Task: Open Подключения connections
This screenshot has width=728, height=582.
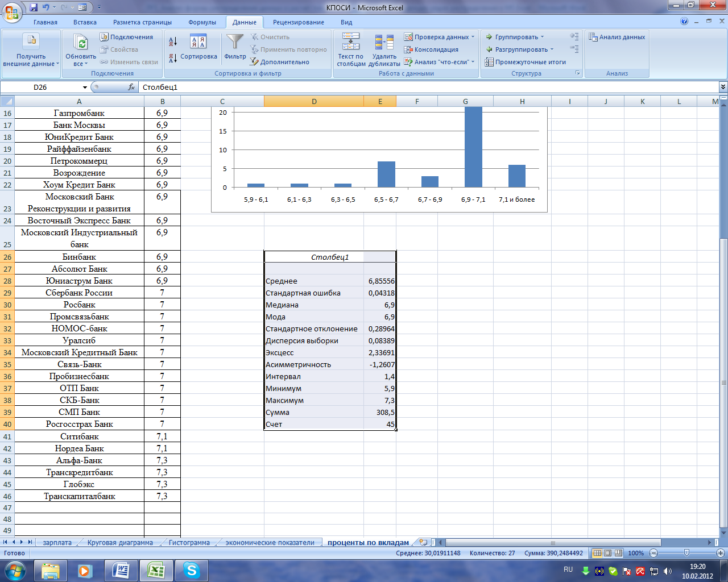Action: pos(127,37)
